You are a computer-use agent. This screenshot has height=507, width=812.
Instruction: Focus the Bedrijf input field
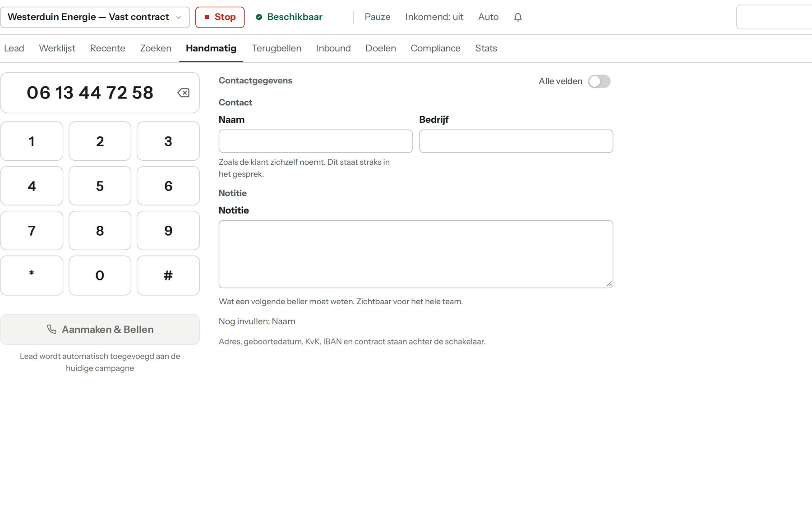(x=516, y=141)
